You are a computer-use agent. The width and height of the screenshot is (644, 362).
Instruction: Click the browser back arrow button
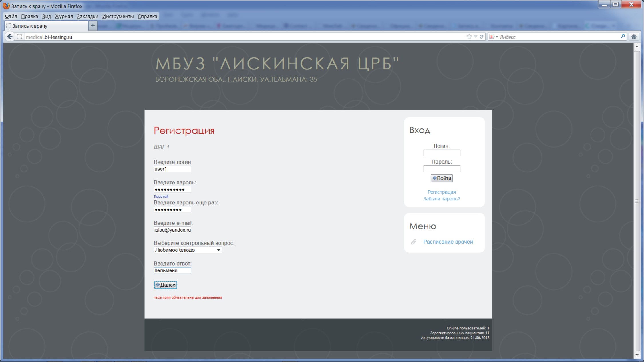10,37
